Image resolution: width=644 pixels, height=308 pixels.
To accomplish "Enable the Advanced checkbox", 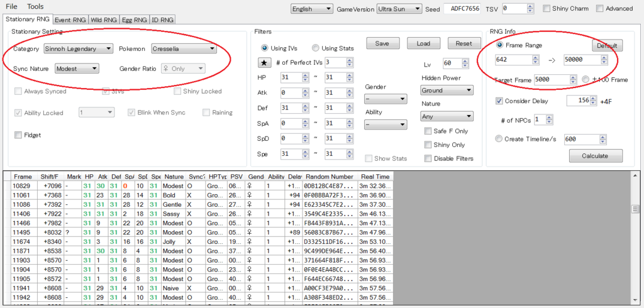I will [x=600, y=8].
